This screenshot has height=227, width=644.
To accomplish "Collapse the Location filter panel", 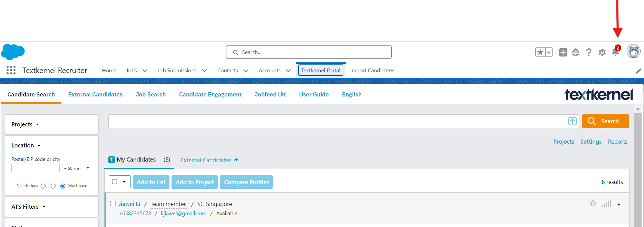I will 26,145.
